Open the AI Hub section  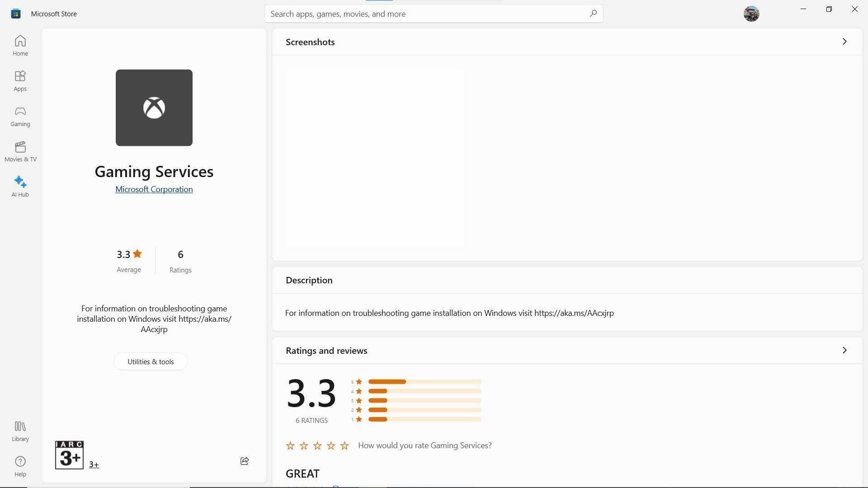pyautogui.click(x=20, y=187)
